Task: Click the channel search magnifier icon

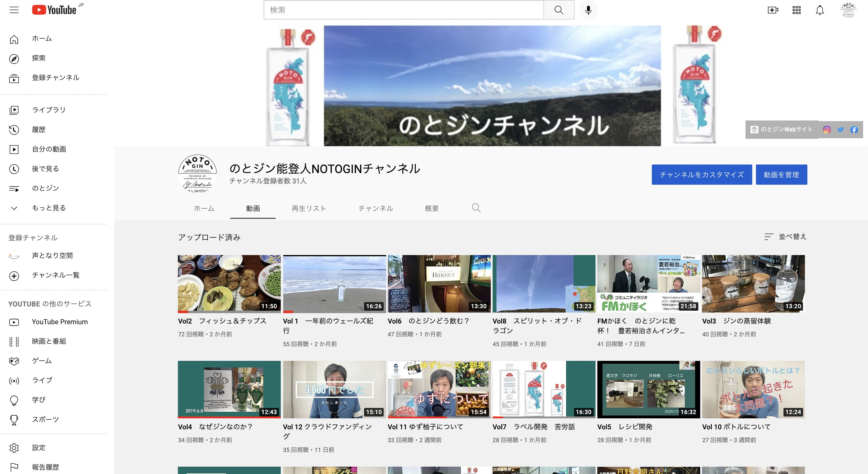Action: (x=476, y=208)
